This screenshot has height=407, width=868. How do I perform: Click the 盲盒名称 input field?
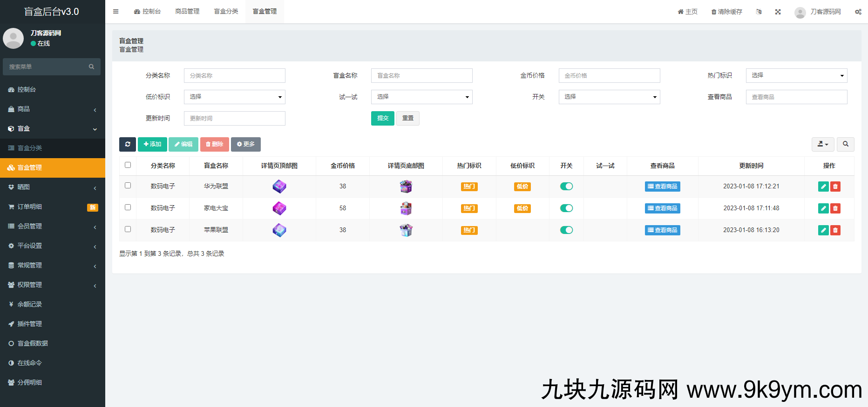point(421,75)
